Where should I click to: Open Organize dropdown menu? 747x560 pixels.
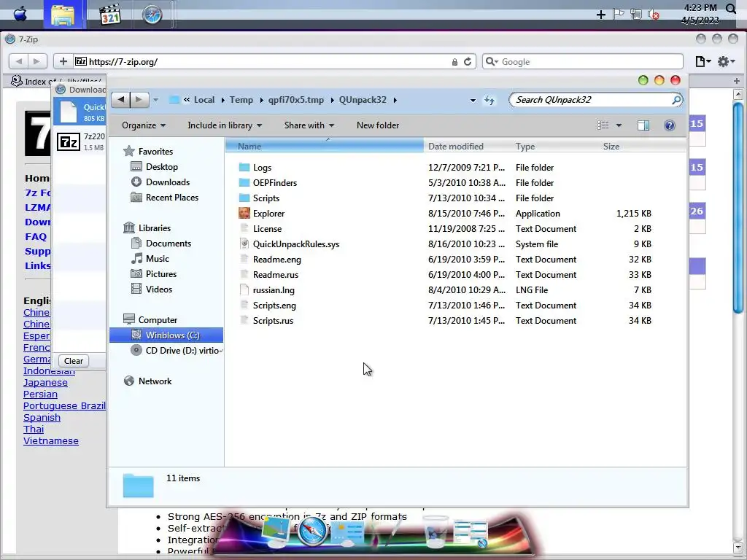coord(144,125)
